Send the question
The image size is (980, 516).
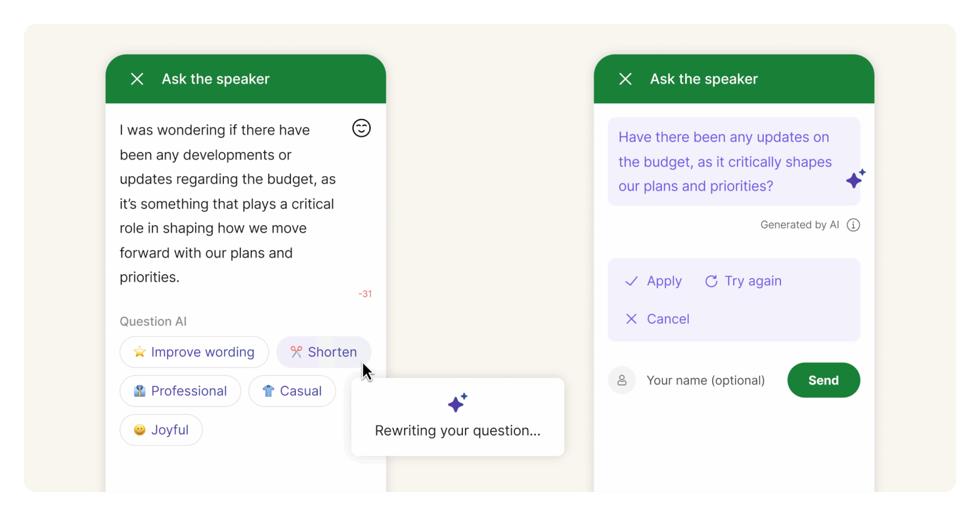tap(823, 380)
